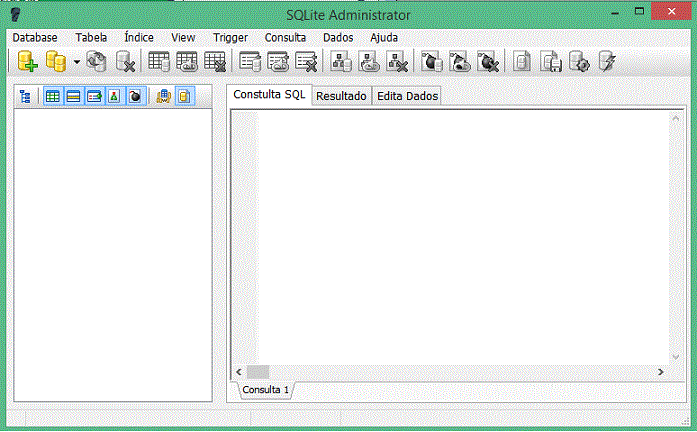
Task: Switch to the Edita Dados tab
Action: [x=408, y=96]
